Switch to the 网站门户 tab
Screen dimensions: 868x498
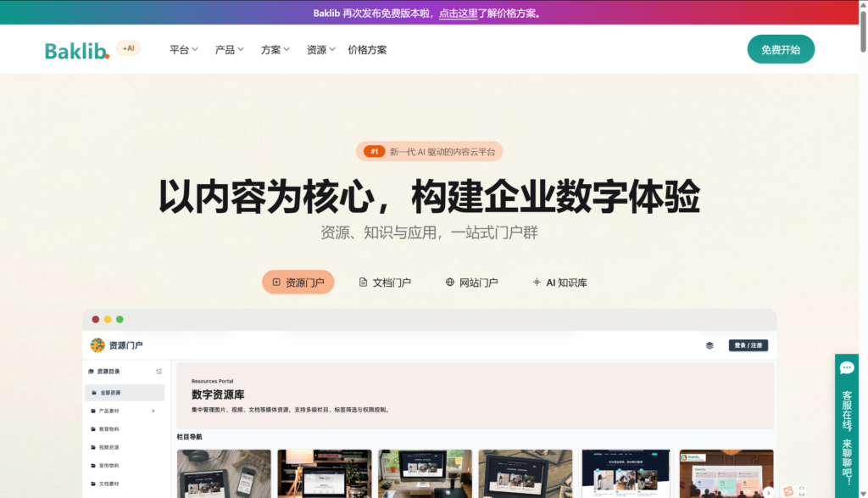coord(471,282)
